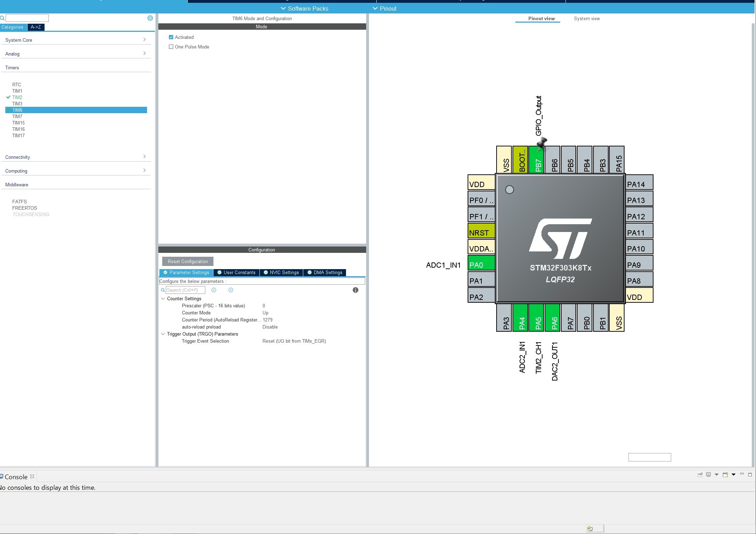Screen dimensions: 756x534
Task: Collapse the Counter Settings group
Action: point(163,298)
